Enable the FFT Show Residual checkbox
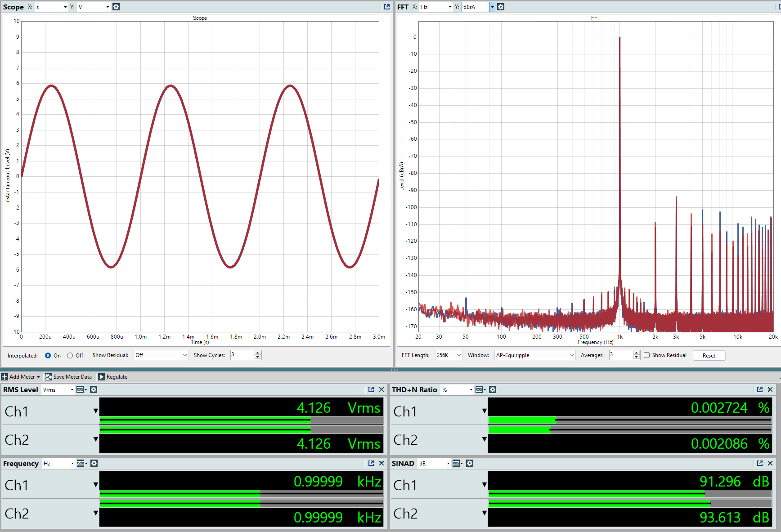 click(x=646, y=355)
